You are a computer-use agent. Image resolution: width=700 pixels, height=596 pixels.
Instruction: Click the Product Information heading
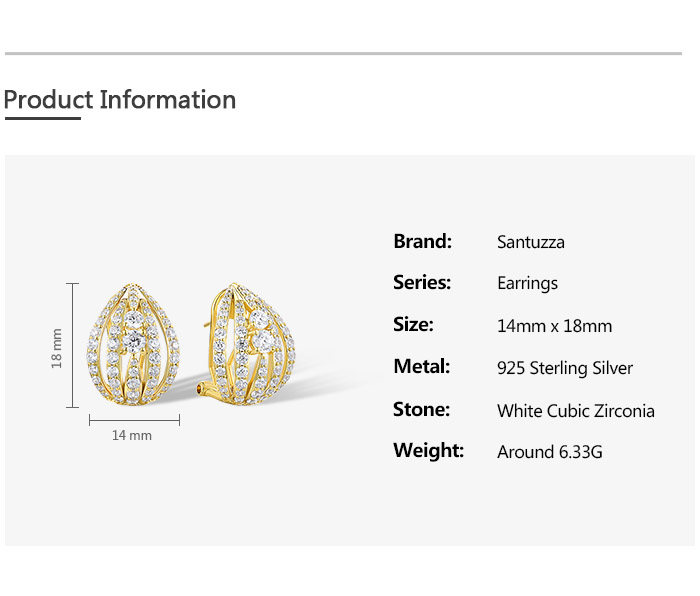click(120, 100)
